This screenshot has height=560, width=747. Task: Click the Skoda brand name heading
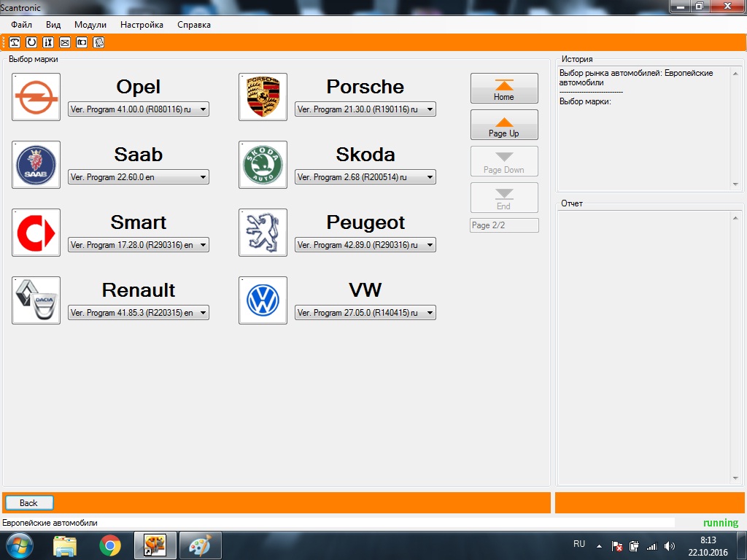(365, 155)
